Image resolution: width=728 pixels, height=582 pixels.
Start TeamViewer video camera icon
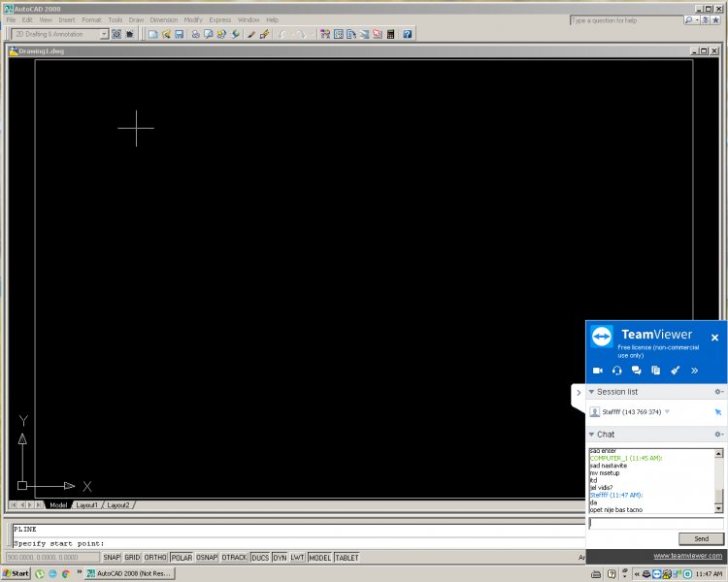coord(598,371)
